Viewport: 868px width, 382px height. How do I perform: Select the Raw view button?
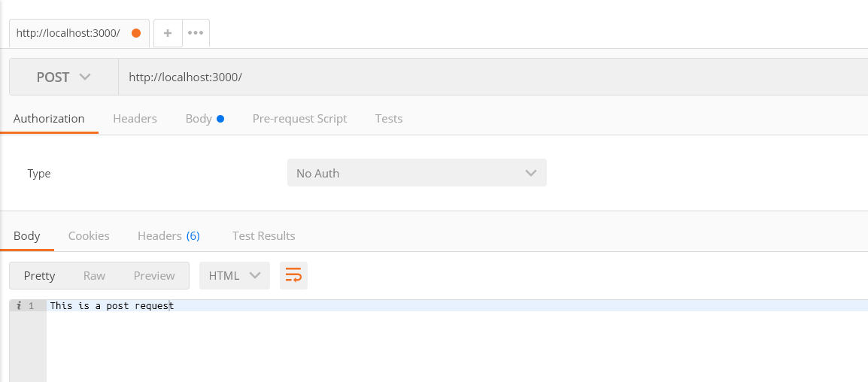tap(94, 275)
